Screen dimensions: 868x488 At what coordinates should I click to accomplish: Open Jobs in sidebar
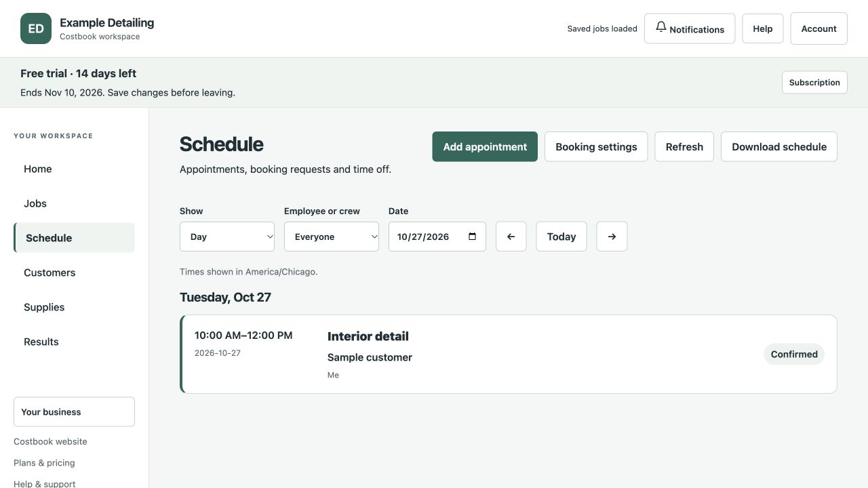[74, 203]
